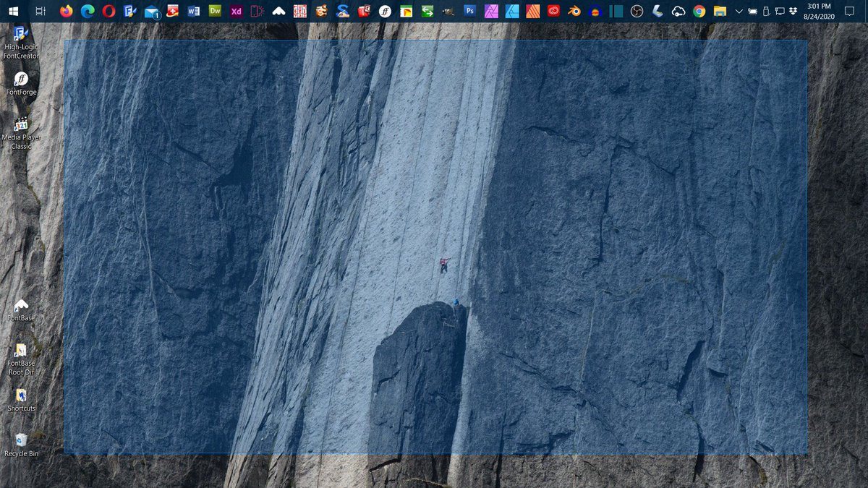Image resolution: width=868 pixels, height=488 pixels.
Task: Select FontBase Root Dir desktop shortcut
Action: (21, 359)
